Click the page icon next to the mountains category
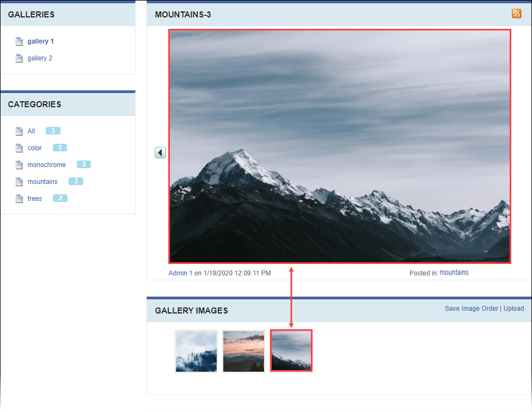532x412 pixels. point(19,181)
